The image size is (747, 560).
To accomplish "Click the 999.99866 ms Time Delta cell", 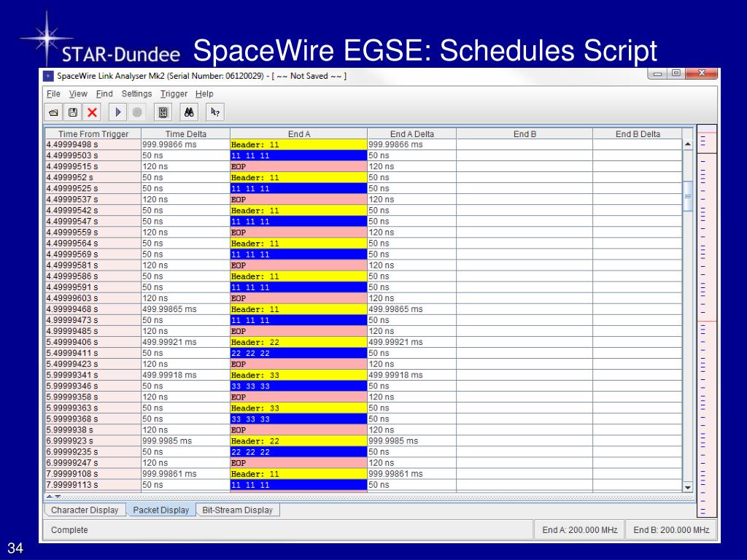I will 186,144.
